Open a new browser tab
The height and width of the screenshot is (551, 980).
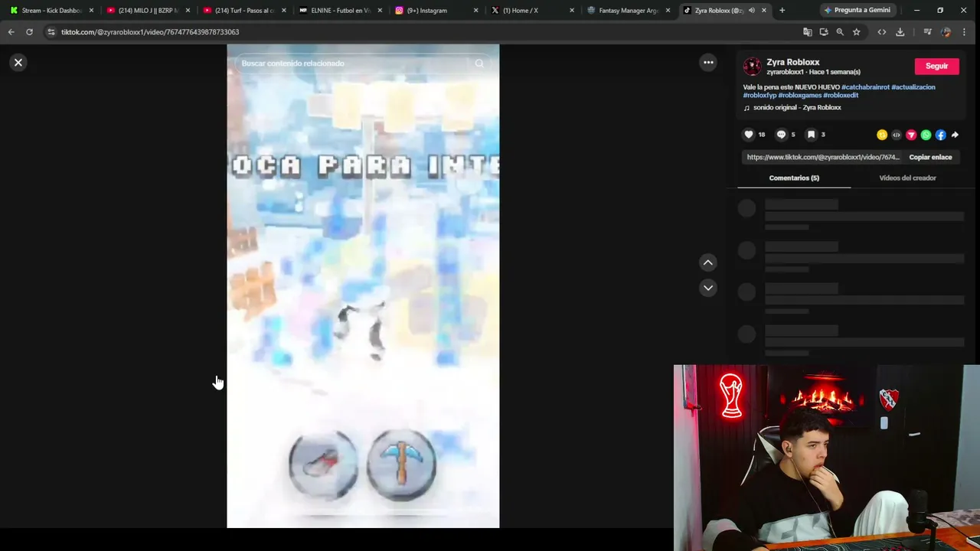(782, 11)
